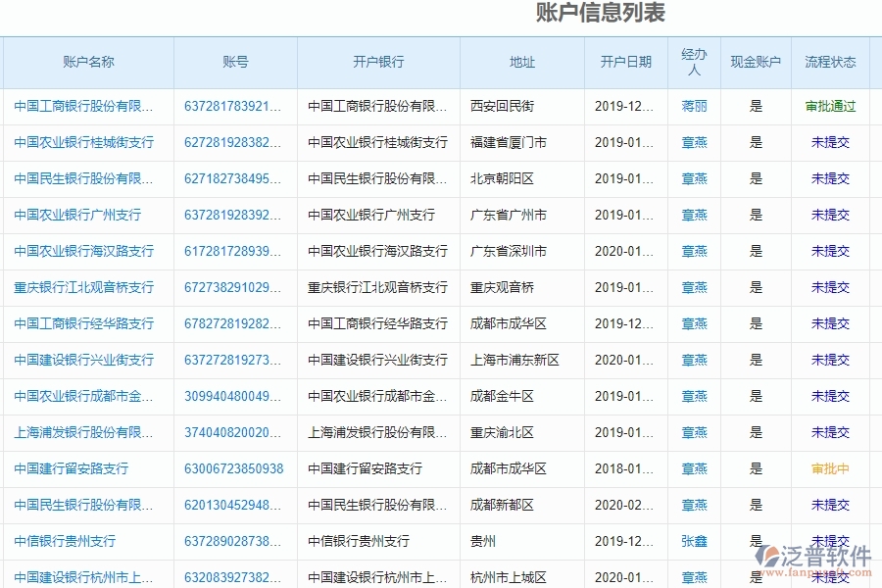Click 未提交 status for 中国农业银行桂城街支行
The width and height of the screenshot is (882, 588).
[x=829, y=142]
